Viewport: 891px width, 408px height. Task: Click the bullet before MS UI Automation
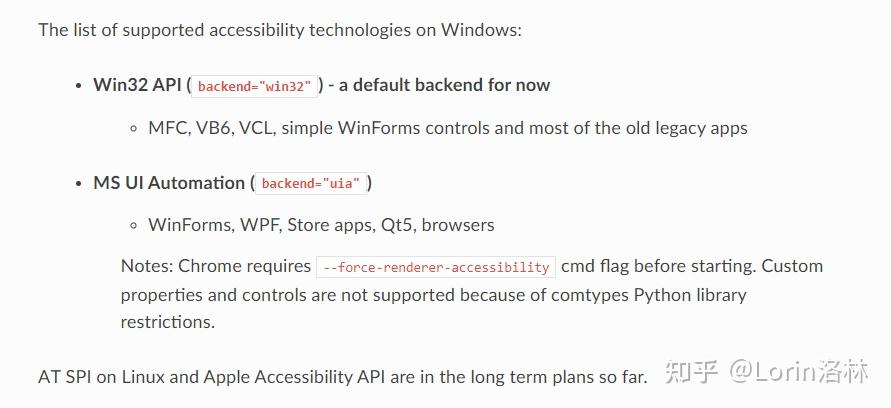click(79, 184)
